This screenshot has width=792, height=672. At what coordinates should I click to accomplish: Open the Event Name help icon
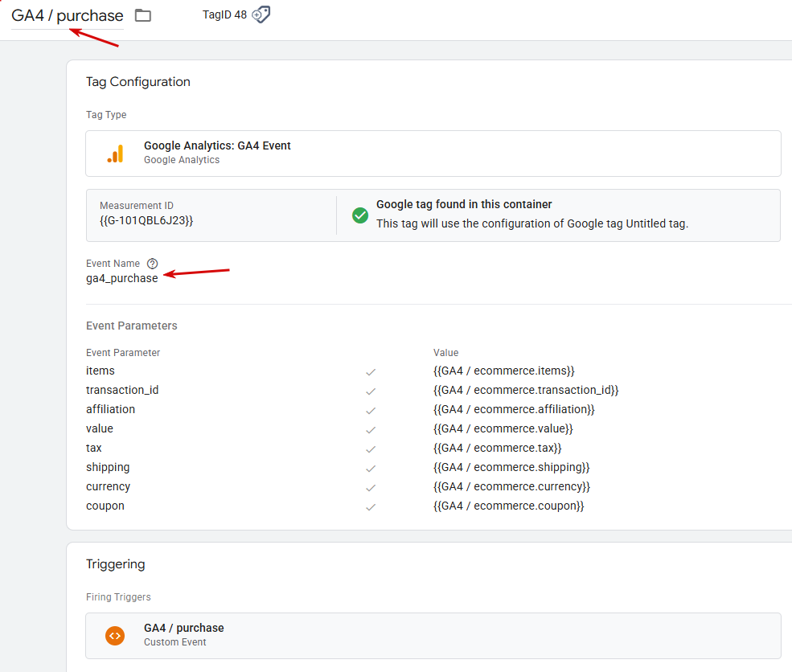[153, 264]
